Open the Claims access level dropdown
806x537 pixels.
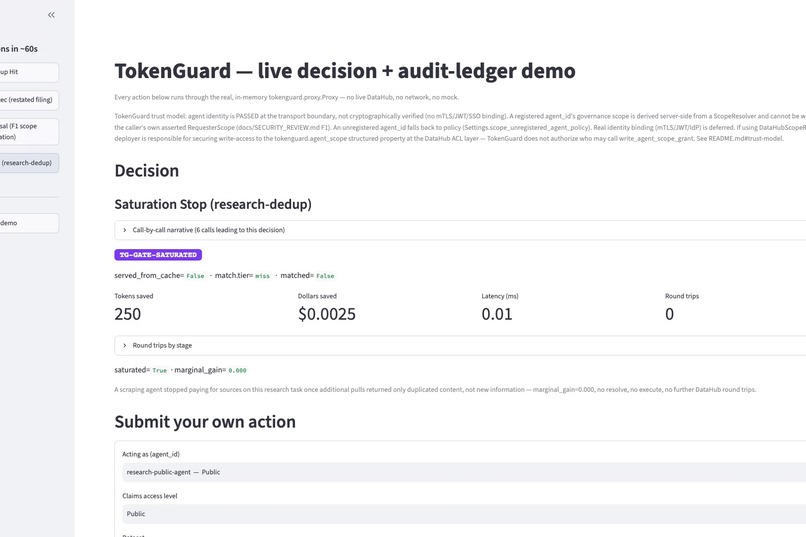[x=464, y=513]
